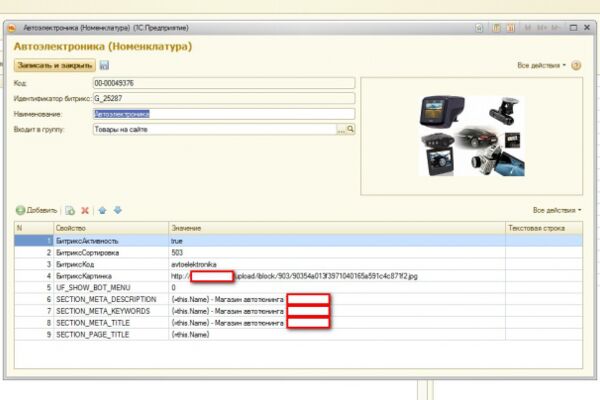Screen dimensions: 600x400
Task: Close the Автоэлектроника window
Action: 587,28
